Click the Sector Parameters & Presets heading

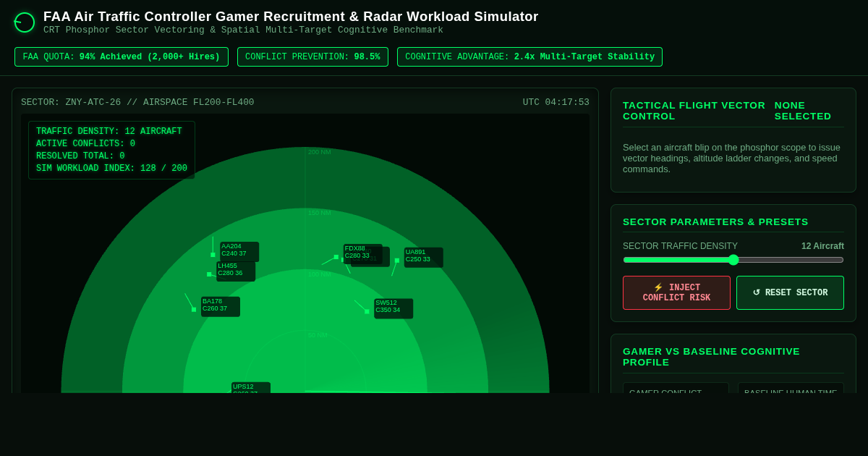point(715,222)
